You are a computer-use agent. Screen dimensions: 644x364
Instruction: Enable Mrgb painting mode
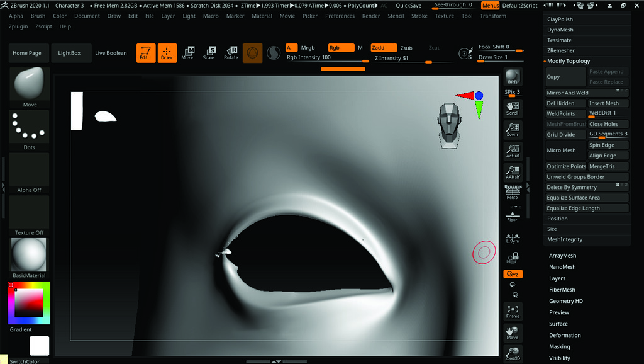[x=307, y=47]
